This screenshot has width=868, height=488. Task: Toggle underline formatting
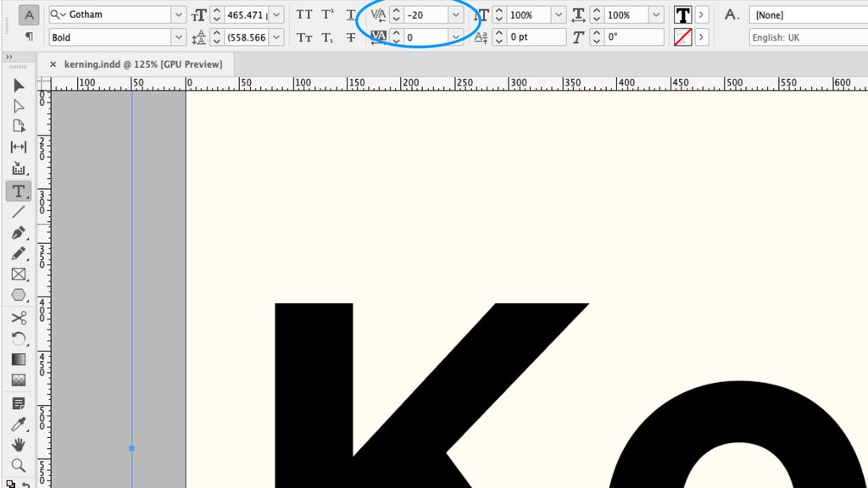[x=351, y=14]
